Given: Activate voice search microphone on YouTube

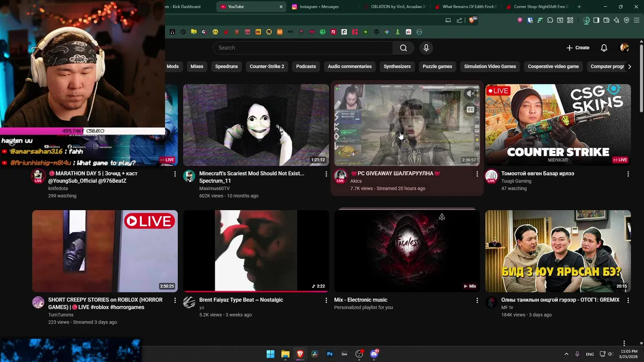Looking at the screenshot, I should pyautogui.click(x=426, y=48).
